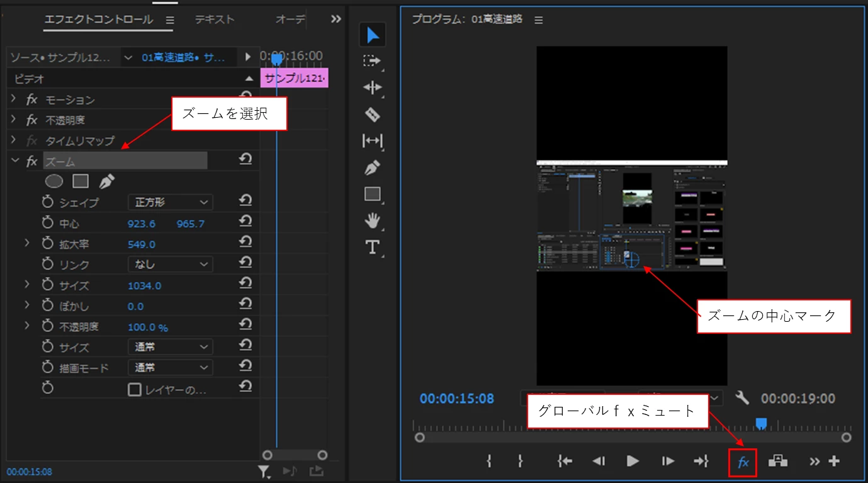
Task: Click the 拡大率 value 549.0
Action: [142, 244]
